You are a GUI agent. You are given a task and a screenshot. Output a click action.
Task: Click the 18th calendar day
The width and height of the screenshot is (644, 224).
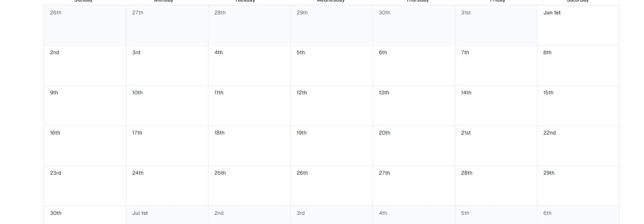249,145
